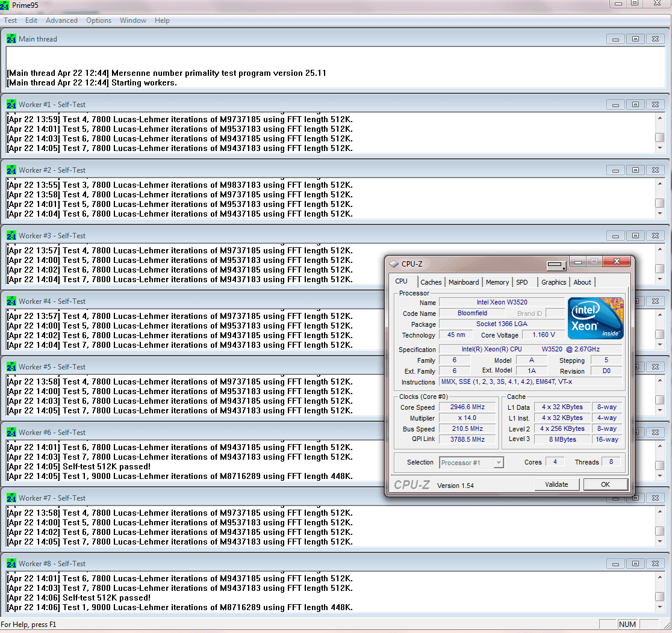Click the Threads count value 8

click(x=611, y=462)
